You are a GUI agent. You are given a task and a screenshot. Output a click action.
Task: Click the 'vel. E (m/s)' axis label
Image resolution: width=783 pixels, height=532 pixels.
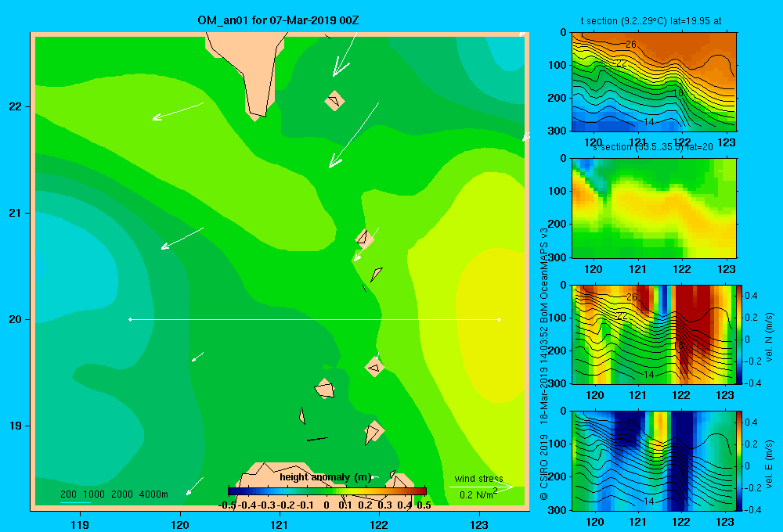tap(769, 464)
